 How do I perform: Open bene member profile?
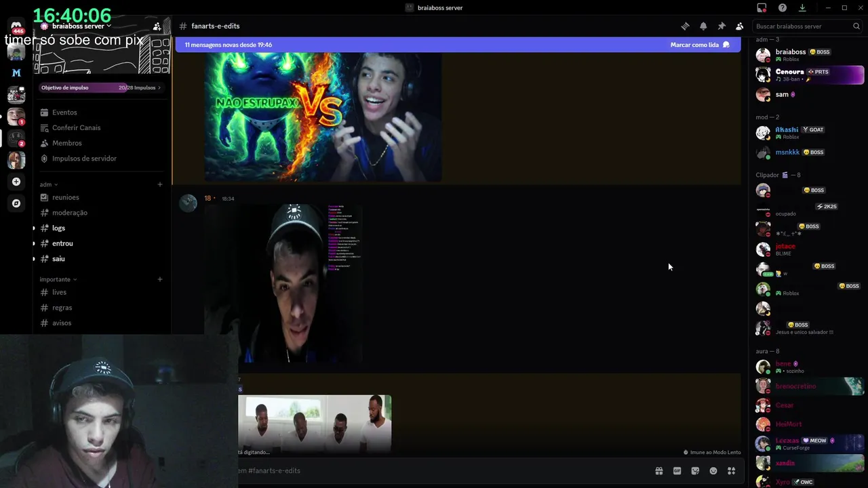point(810,367)
